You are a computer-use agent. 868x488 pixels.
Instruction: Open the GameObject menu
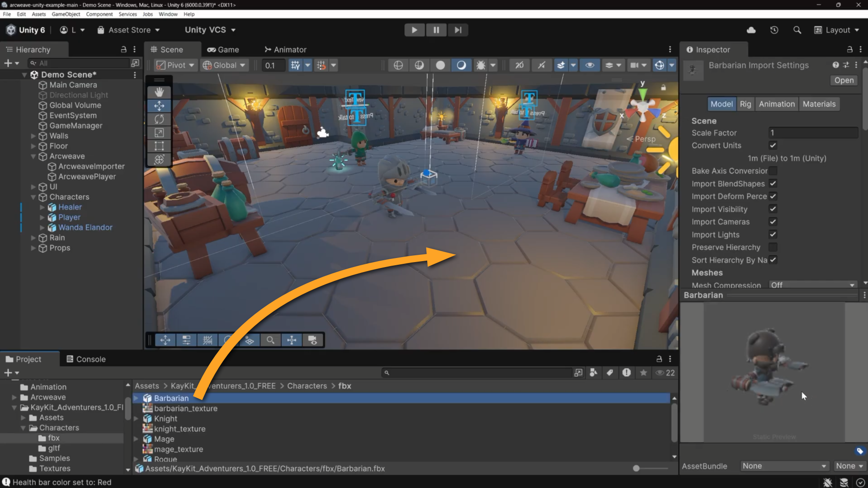coord(66,14)
